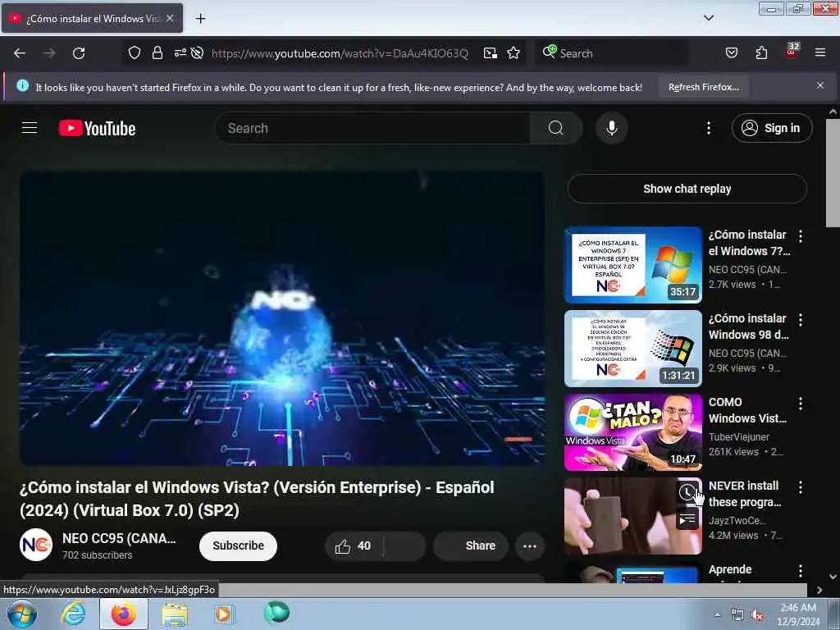Click the YouTube search magnifier button
Image resolution: width=840 pixels, height=630 pixels.
coord(555,128)
